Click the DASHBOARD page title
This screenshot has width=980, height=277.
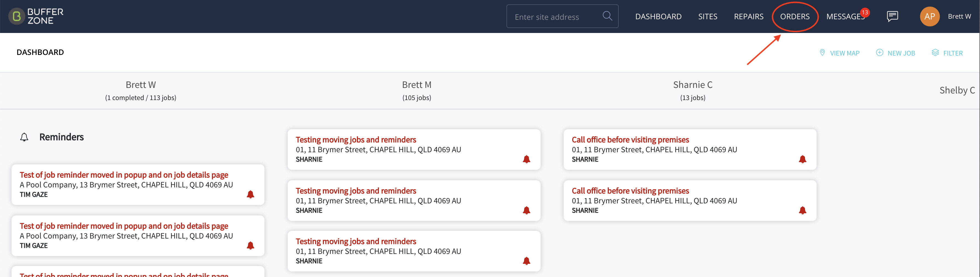[x=40, y=52]
